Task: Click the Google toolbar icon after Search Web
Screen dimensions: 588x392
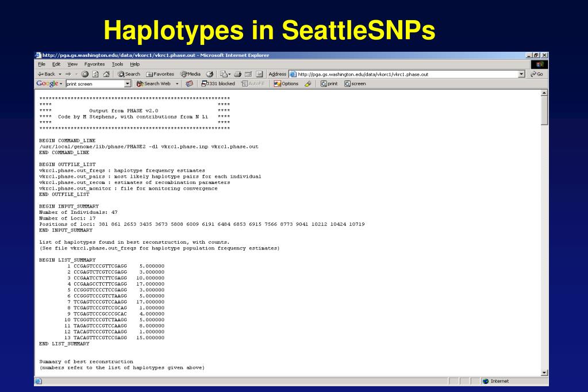Action: [189, 84]
